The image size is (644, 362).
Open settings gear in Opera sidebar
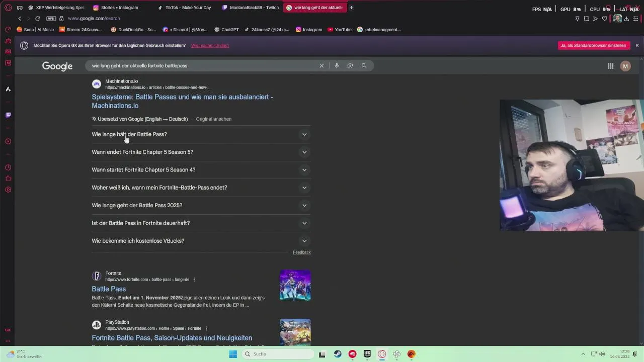[x=8, y=190]
